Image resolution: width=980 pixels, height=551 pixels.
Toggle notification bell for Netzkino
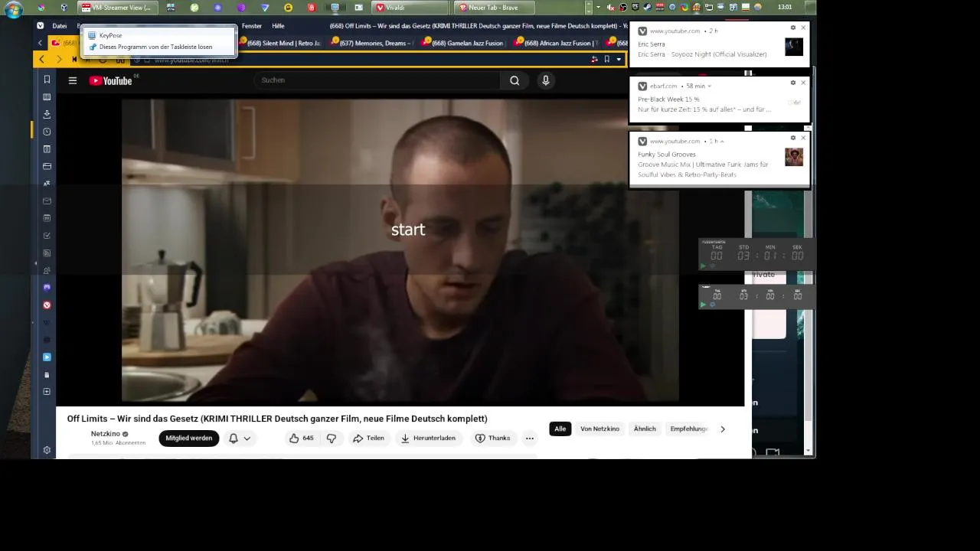click(x=240, y=438)
